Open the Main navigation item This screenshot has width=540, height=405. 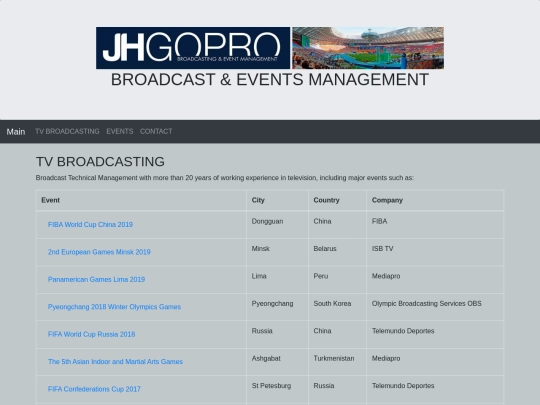[16, 132]
